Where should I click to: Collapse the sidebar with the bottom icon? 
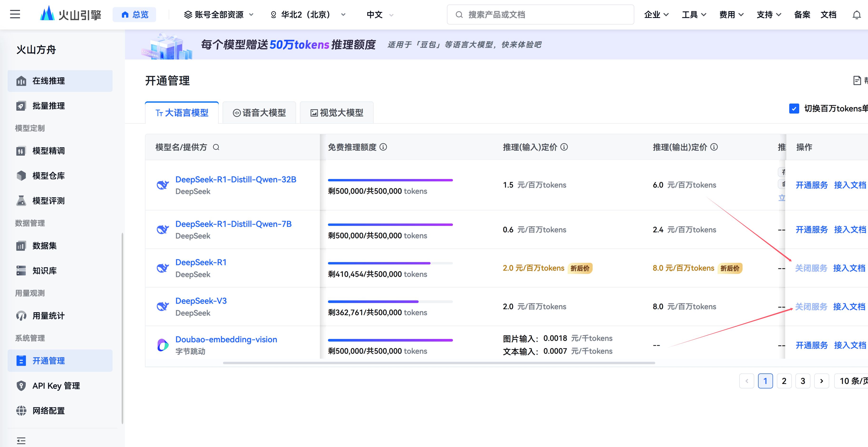point(21,441)
